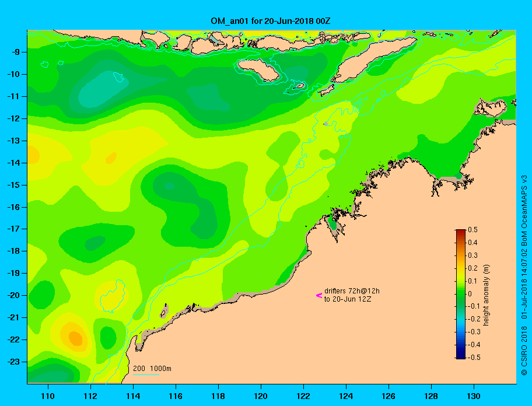Screen dimensions: 532x406
Task: Click the -10 latitude axis label
Action: [x=13, y=74]
